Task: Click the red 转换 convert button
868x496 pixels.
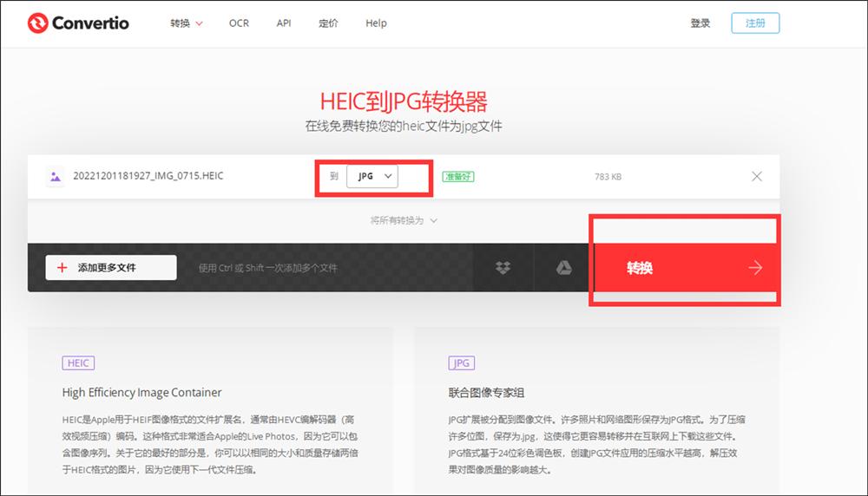Action: pos(687,268)
